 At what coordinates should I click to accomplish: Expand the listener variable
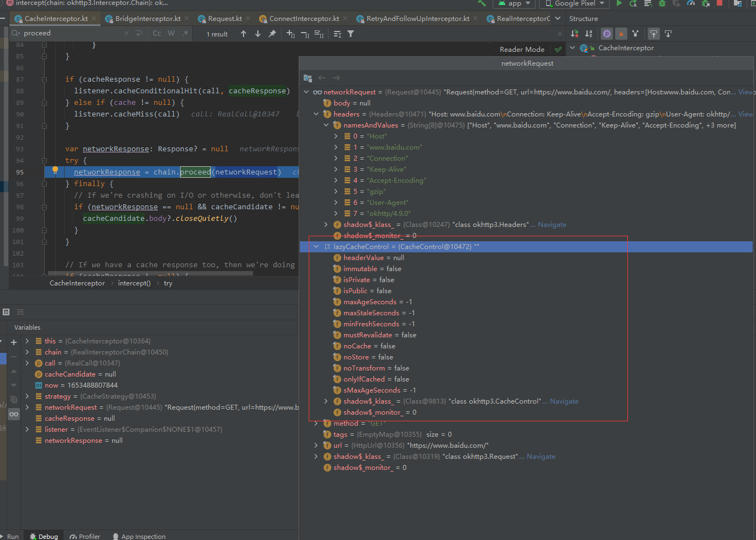point(27,430)
